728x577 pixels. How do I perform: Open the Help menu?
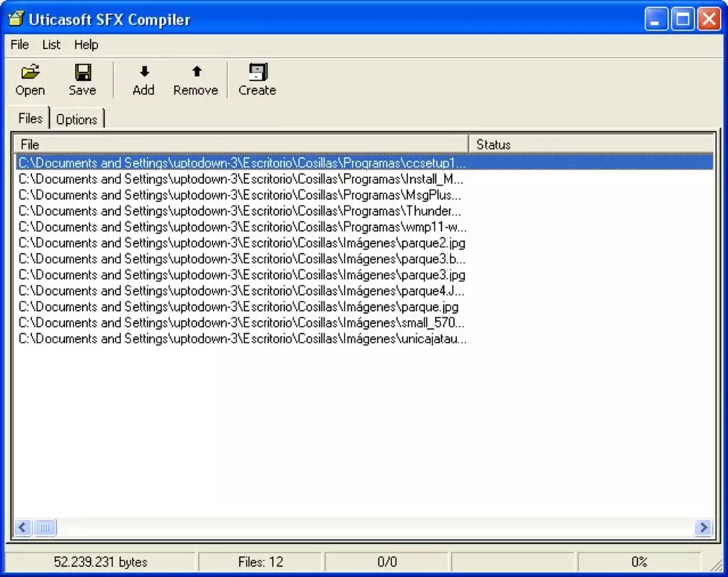pos(86,45)
